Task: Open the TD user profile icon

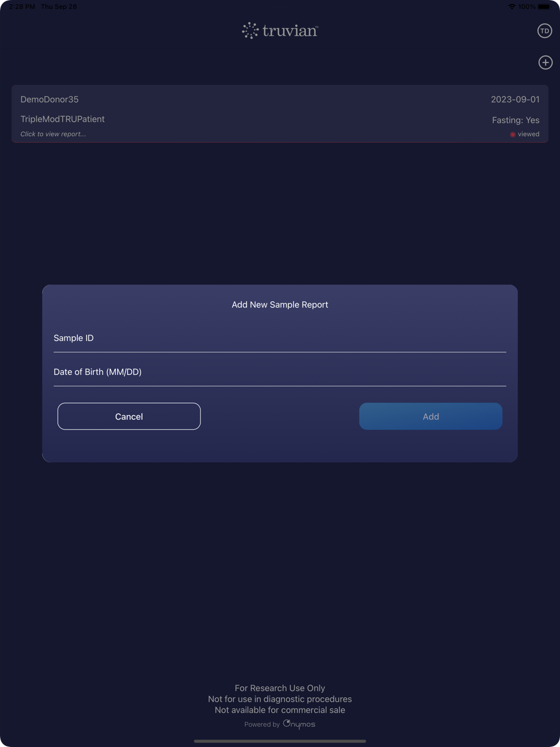Action: (x=544, y=31)
